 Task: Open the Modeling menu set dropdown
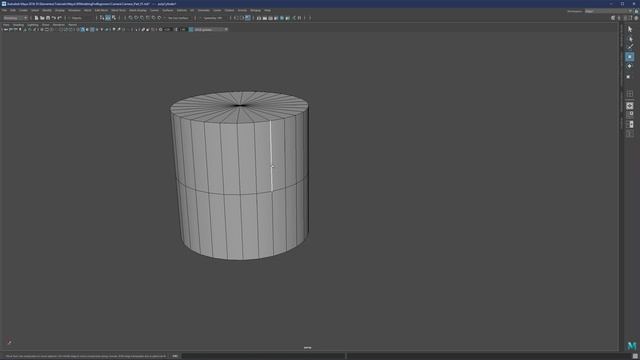tap(15, 18)
